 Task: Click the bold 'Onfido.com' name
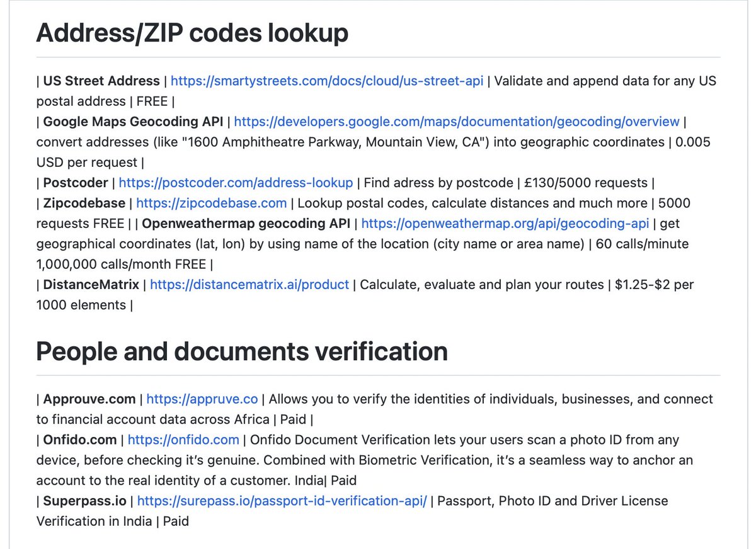(80, 439)
